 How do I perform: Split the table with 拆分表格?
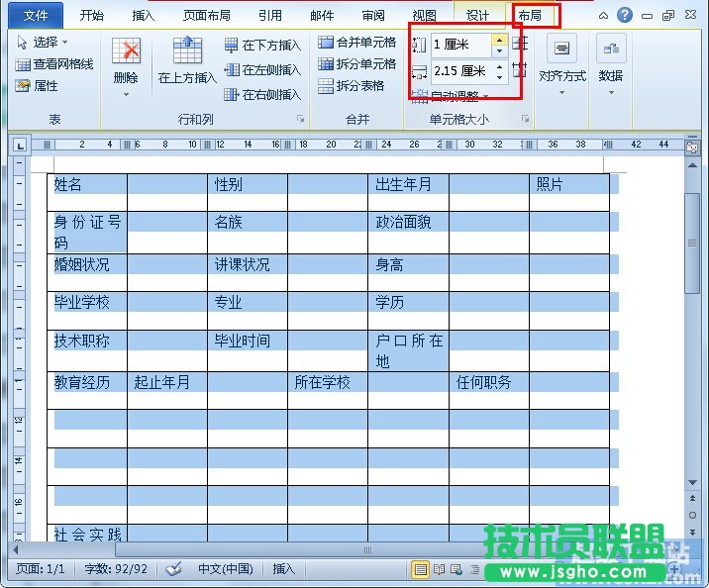[352, 86]
